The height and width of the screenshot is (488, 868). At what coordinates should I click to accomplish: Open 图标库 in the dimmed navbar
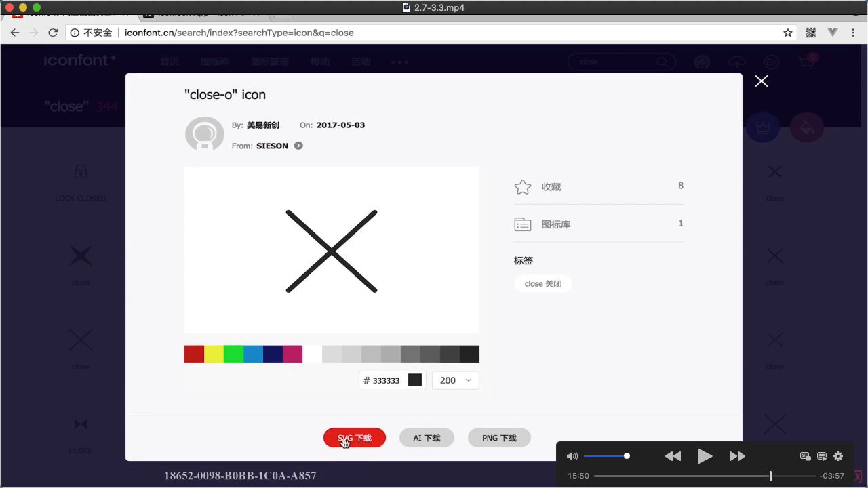coord(215,62)
